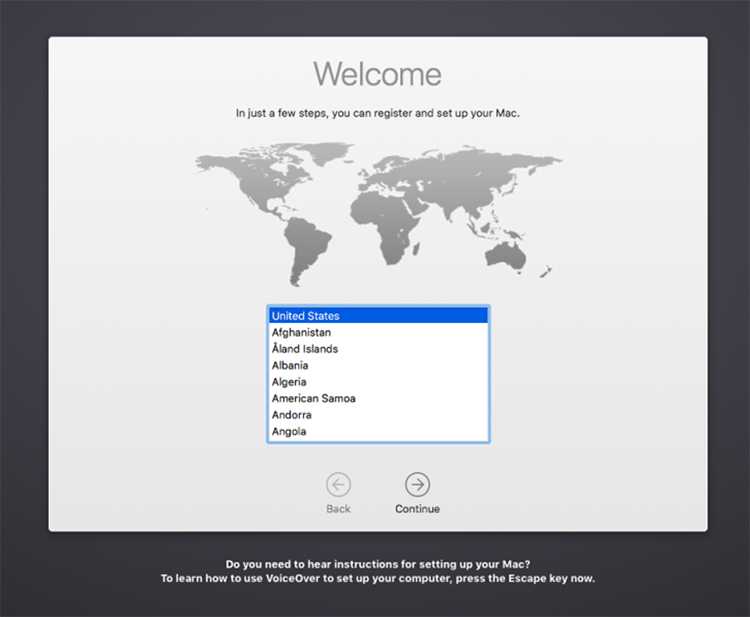Select Algeria in the country list

pos(377,382)
